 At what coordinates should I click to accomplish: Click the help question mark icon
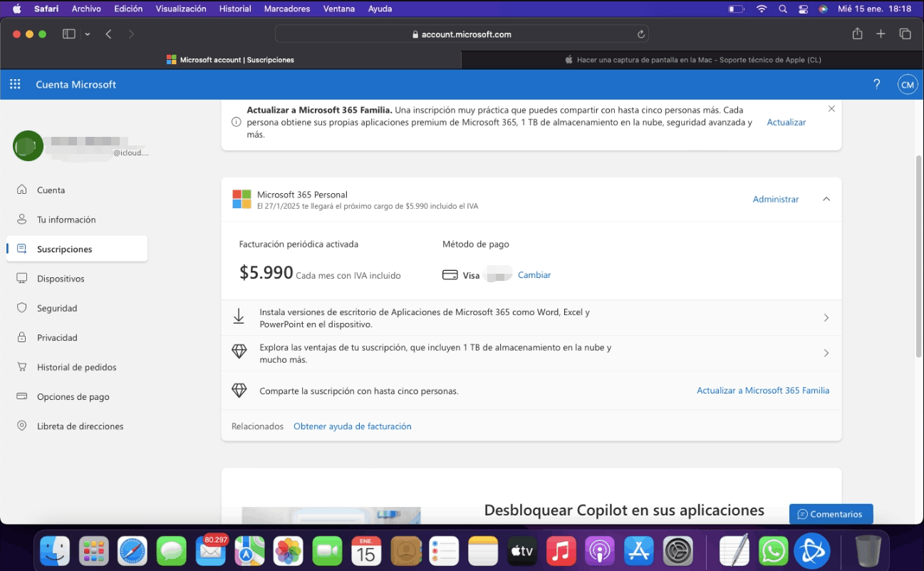[x=877, y=84]
